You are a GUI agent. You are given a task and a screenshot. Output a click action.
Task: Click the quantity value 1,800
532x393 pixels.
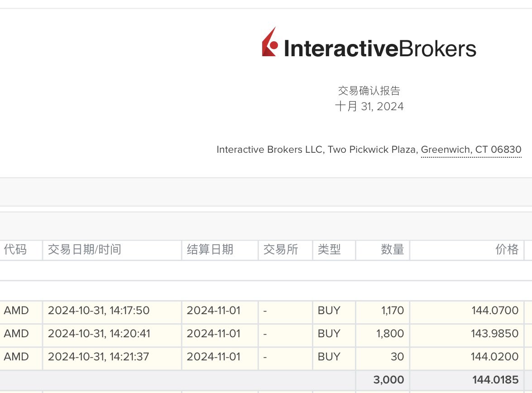pyautogui.click(x=390, y=334)
